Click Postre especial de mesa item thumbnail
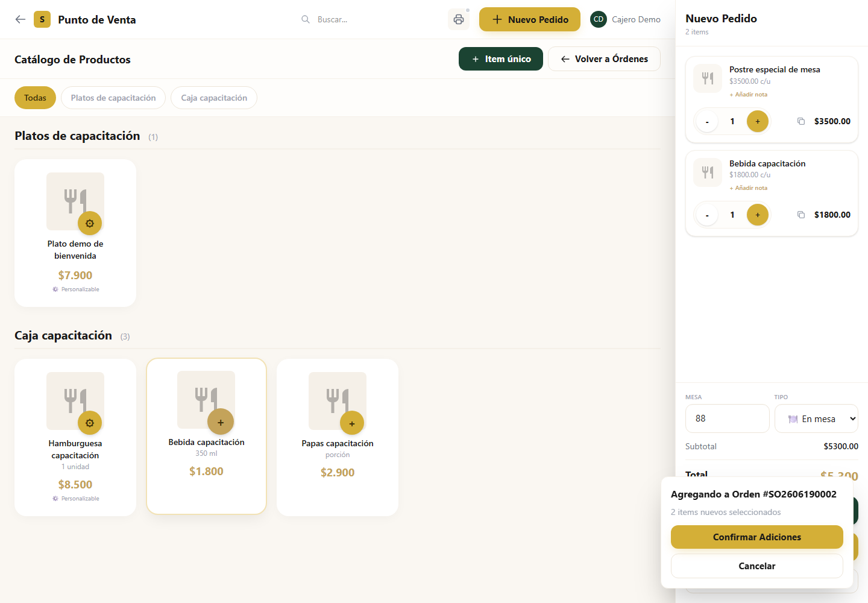The height and width of the screenshot is (603, 868). coord(708,78)
